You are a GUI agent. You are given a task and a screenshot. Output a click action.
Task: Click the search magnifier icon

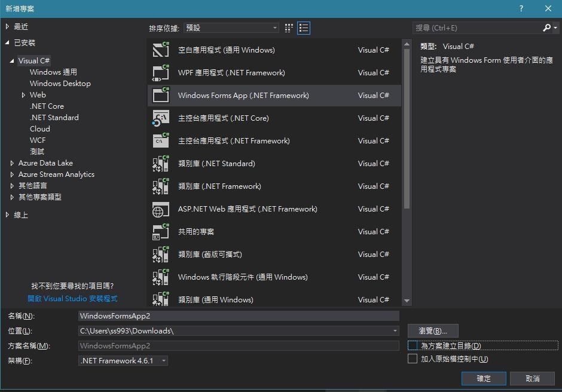pos(546,28)
